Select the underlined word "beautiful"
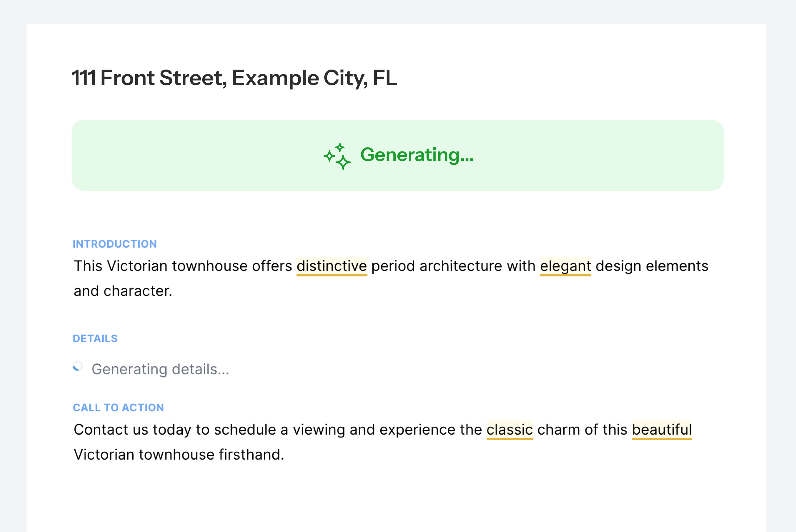 pyautogui.click(x=661, y=430)
